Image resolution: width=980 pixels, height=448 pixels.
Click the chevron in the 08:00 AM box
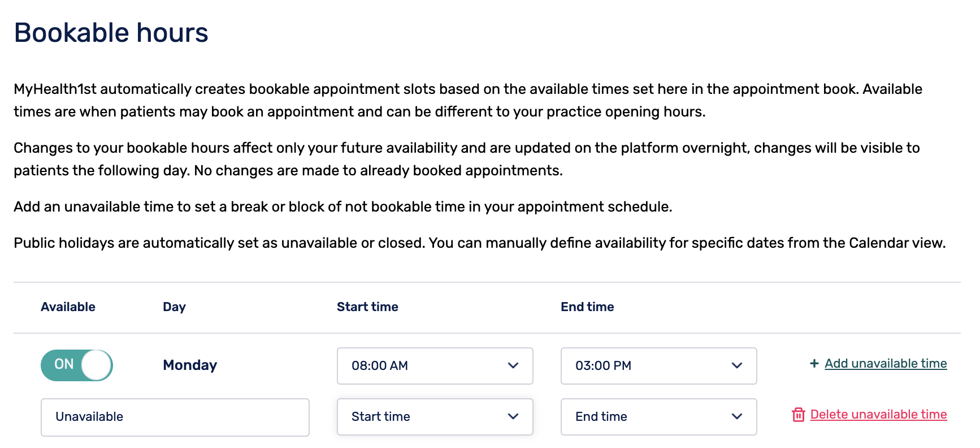coord(513,365)
